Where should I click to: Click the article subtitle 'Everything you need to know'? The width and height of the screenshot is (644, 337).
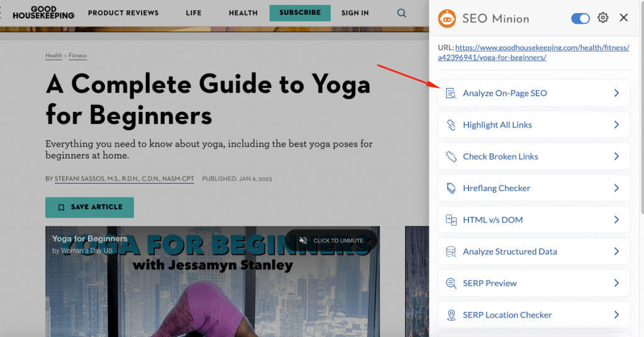point(209,150)
